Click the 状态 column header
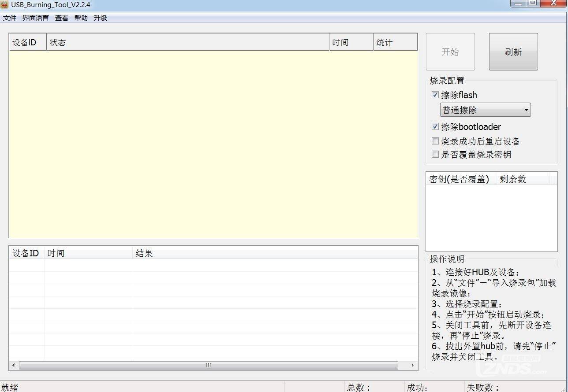Image resolution: width=568 pixels, height=392 pixels. click(187, 42)
